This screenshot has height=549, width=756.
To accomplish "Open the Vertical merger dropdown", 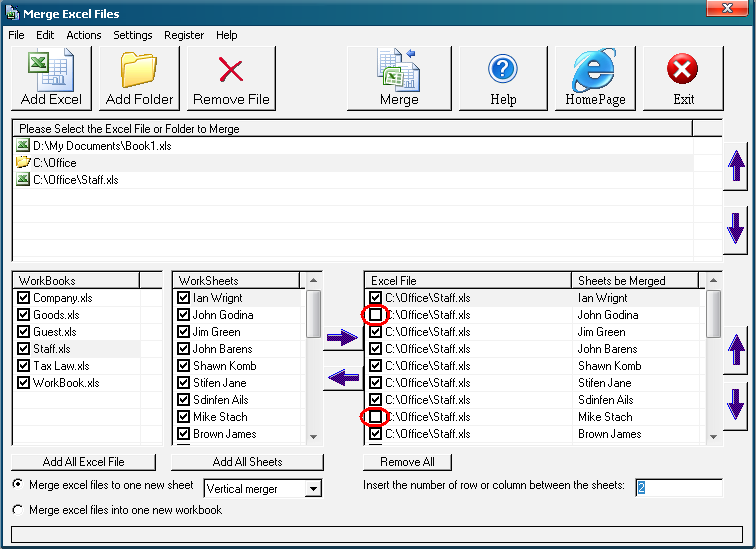I will click(313, 489).
